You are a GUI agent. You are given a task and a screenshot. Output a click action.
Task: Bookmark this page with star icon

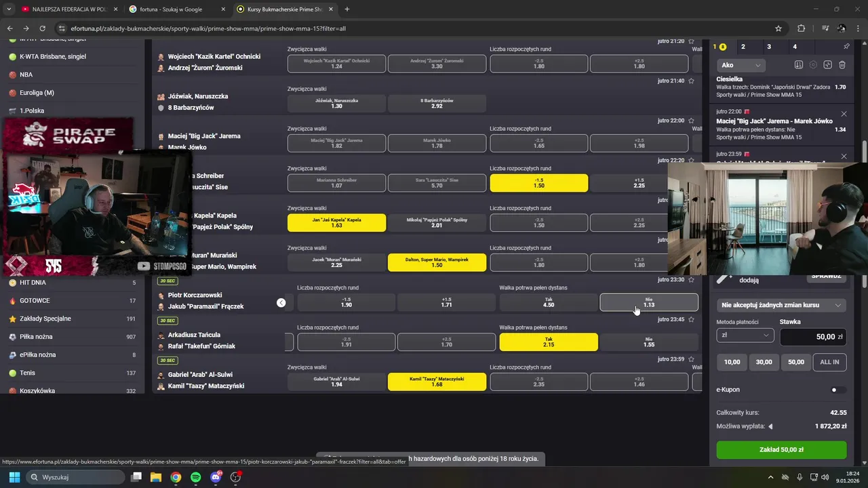coord(778,28)
